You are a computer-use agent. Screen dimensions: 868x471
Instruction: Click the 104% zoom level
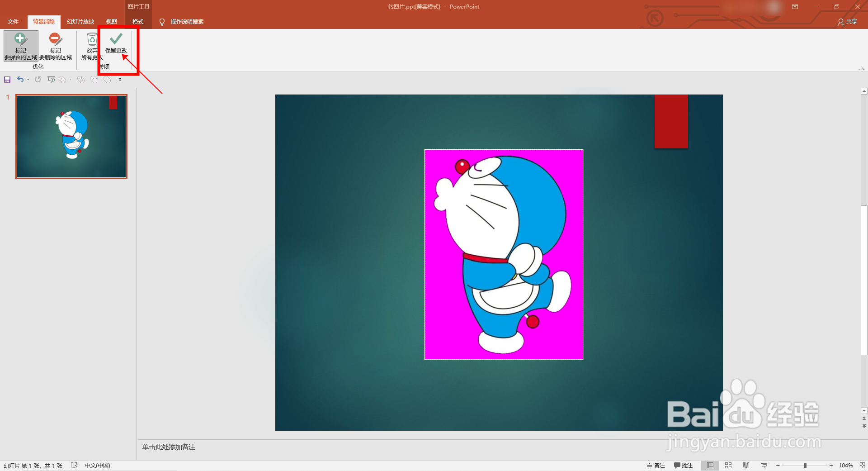click(845, 466)
